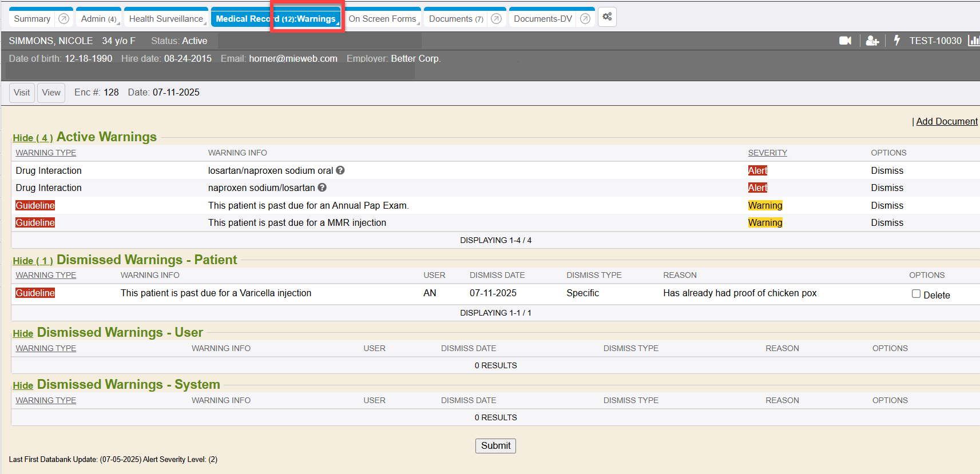The width and height of the screenshot is (980, 474).
Task: Click the lightning bolt icon beside TEST-10030
Action: point(897,41)
